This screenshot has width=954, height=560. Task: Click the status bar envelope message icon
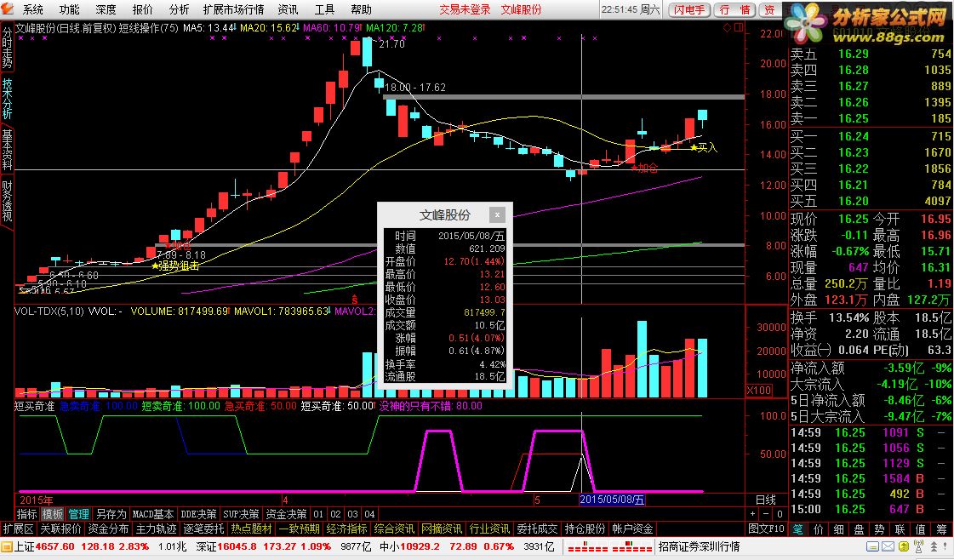click(x=888, y=546)
